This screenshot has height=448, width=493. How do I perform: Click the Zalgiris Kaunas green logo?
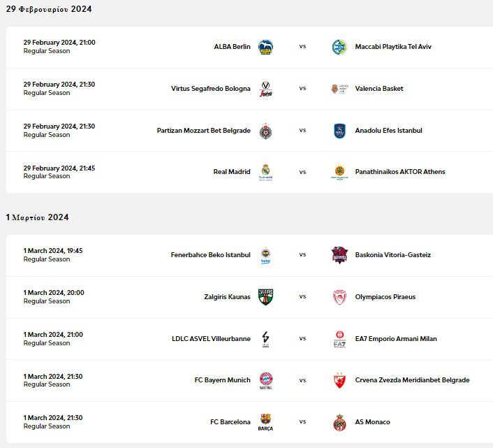coord(265,296)
